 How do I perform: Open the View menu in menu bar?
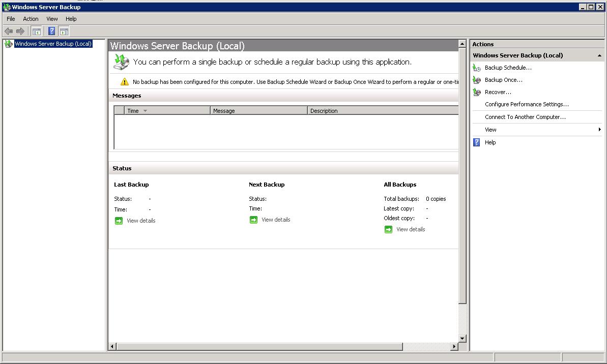pyautogui.click(x=52, y=19)
